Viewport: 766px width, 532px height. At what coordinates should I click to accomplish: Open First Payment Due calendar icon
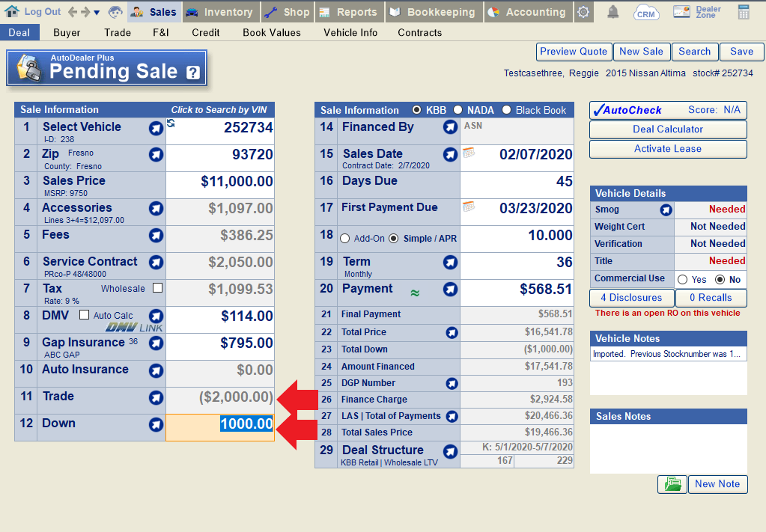[x=469, y=207]
